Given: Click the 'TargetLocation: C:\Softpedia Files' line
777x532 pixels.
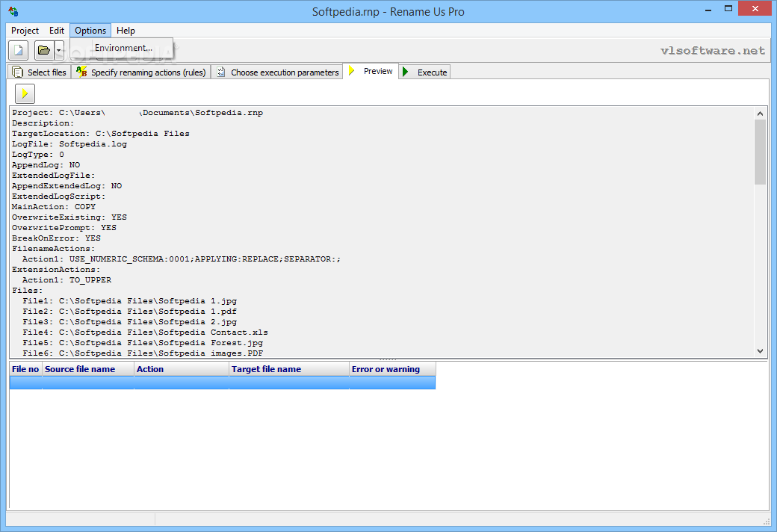Looking at the screenshot, I should click(101, 134).
